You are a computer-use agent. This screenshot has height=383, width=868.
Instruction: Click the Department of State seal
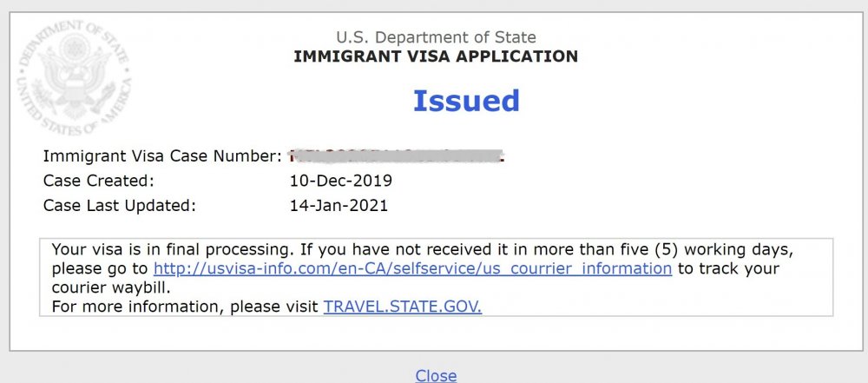[76, 77]
